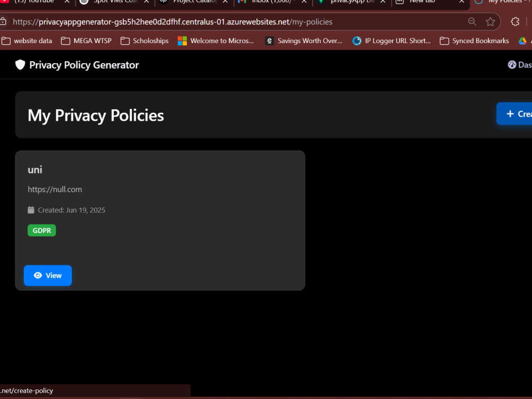Open the Google Drive bookmark icon
This screenshot has height=399, width=532.
click(522, 41)
